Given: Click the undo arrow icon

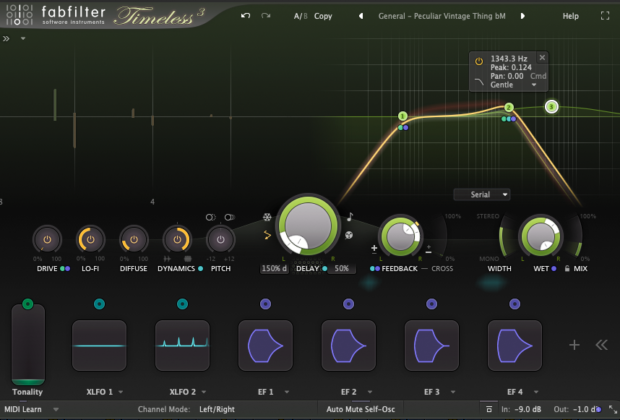Looking at the screenshot, I should pyautogui.click(x=246, y=16).
